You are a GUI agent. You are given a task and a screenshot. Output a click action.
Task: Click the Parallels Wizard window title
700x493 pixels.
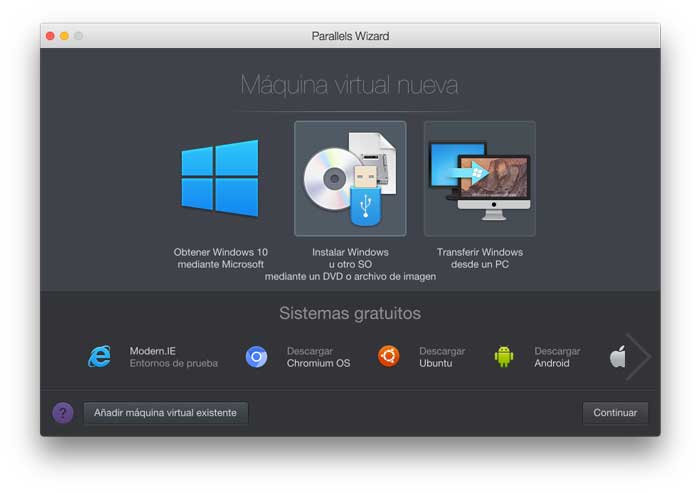[x=350, y=36]
